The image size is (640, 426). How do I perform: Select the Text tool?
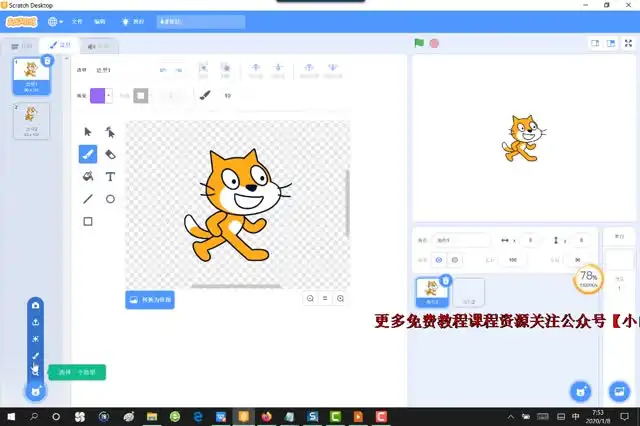[110, 177]
